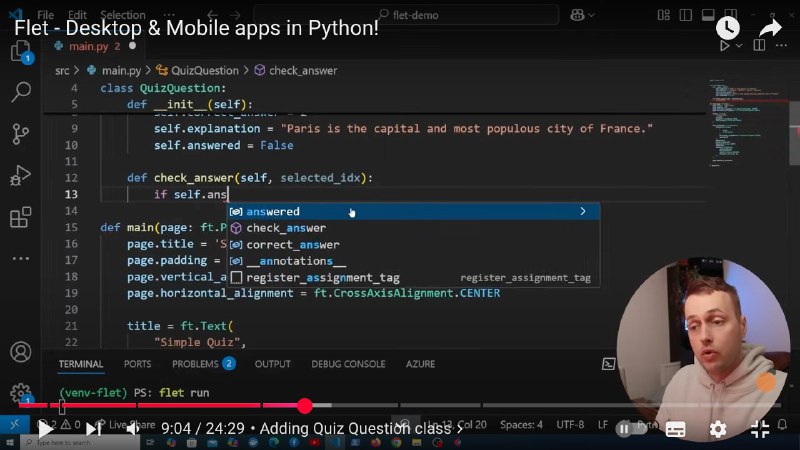Open the Edit menu

tap(77, 15)
